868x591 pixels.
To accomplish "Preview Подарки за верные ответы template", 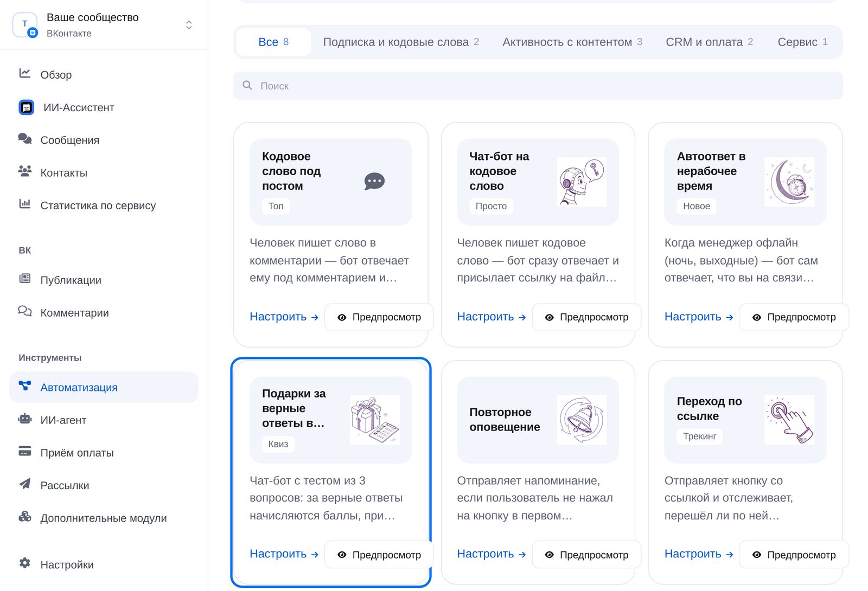I will (379, 555).
